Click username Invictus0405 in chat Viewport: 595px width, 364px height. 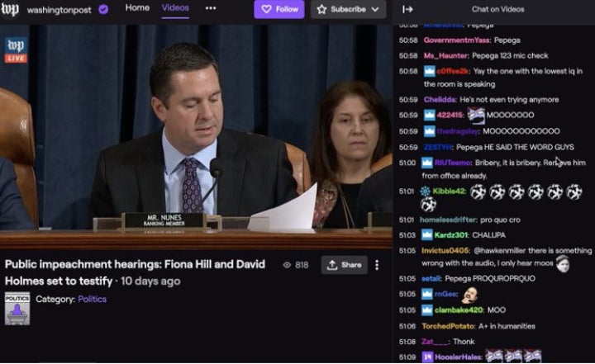pyautogui.click(x=445, y=251)
